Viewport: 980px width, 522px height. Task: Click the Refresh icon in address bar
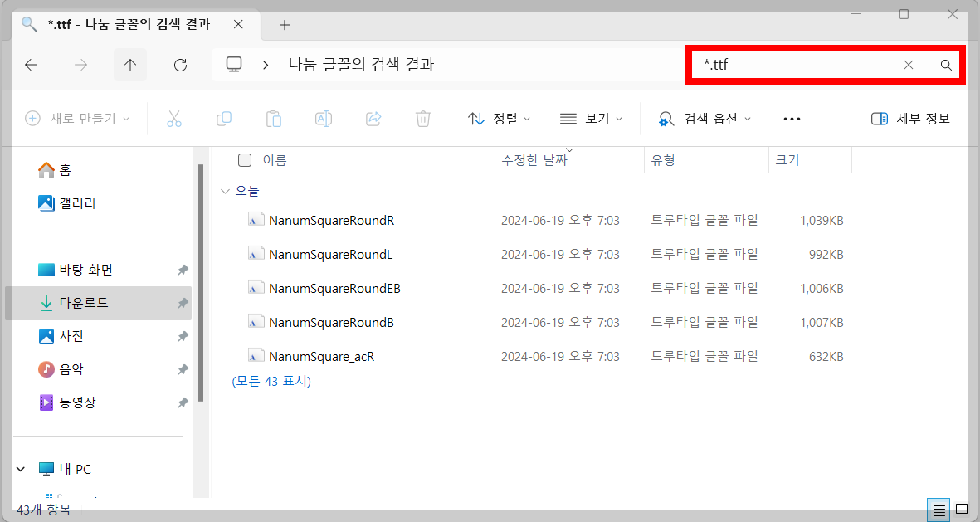180,64
